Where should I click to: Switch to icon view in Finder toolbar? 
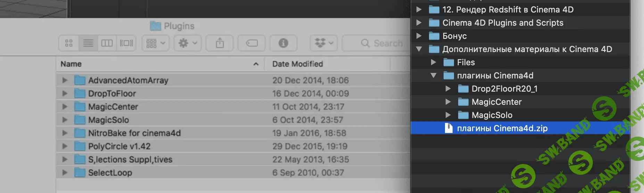click(69, 43)
